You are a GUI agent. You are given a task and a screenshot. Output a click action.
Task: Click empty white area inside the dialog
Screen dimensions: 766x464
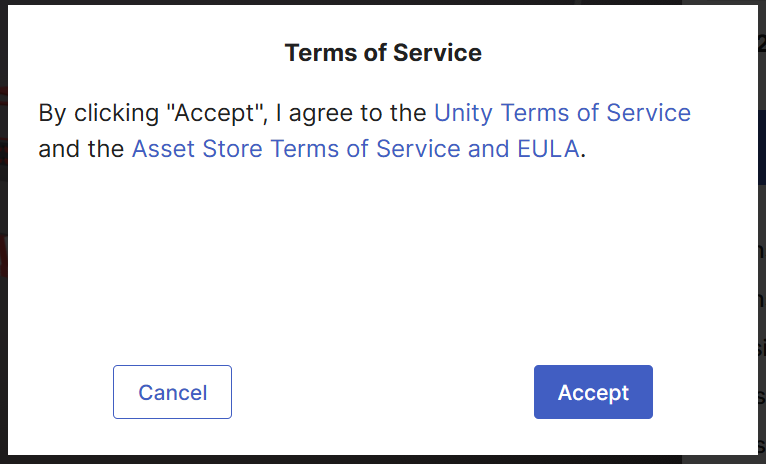click(x=383, y=260)
